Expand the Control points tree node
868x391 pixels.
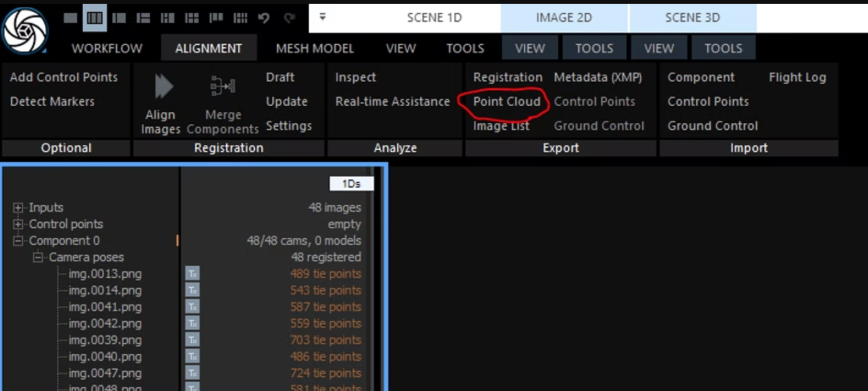click(18, 224)
